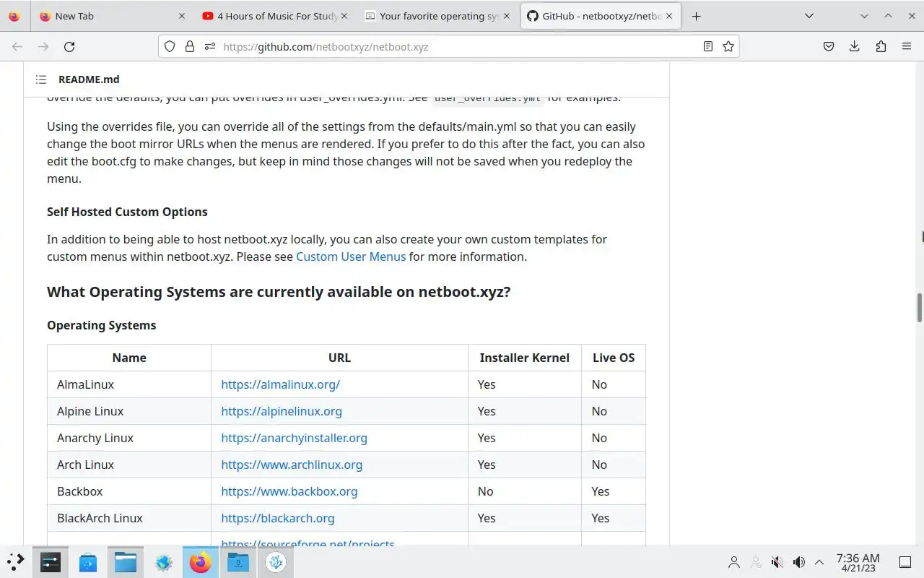Go forward using the browser forward arrow
The height and width of the screenshot is (578, 924).
click(x=43, y=46)
